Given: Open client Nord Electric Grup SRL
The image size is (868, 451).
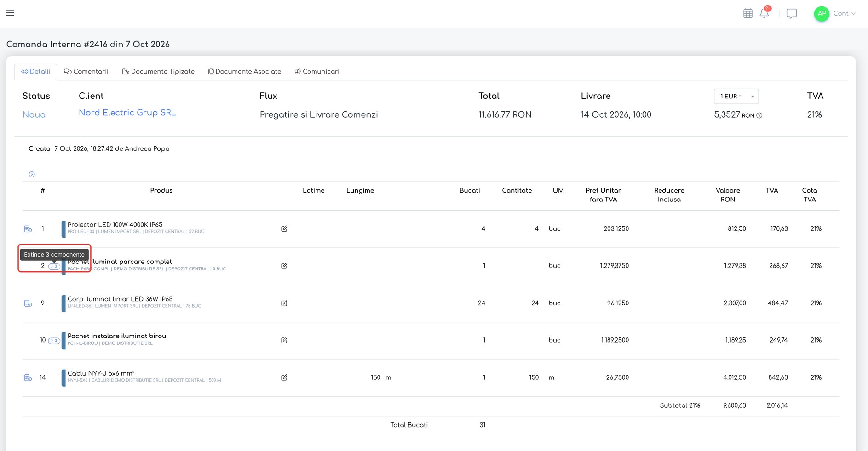Looking at the screenshot, I should tap(127, 113).
